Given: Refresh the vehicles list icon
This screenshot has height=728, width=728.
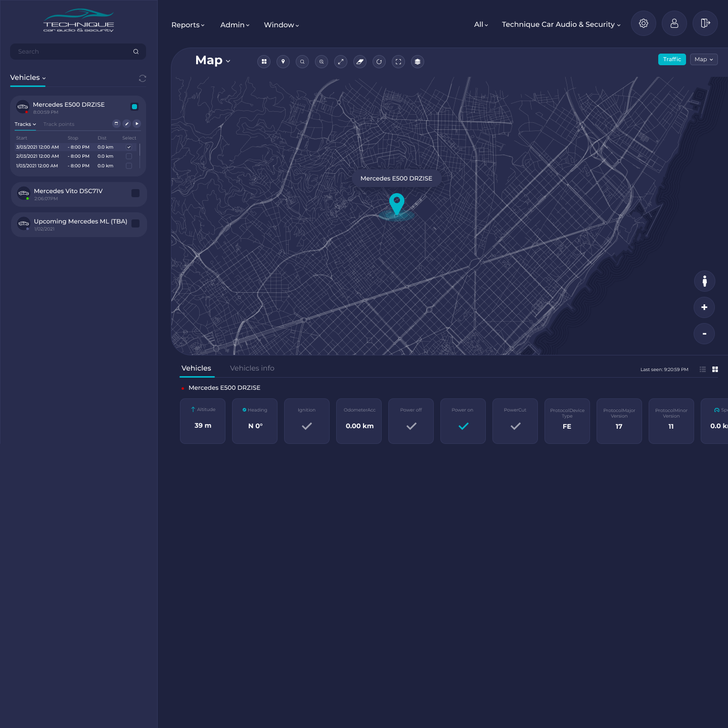Looking at the screenshot, I should coord(143,78).
